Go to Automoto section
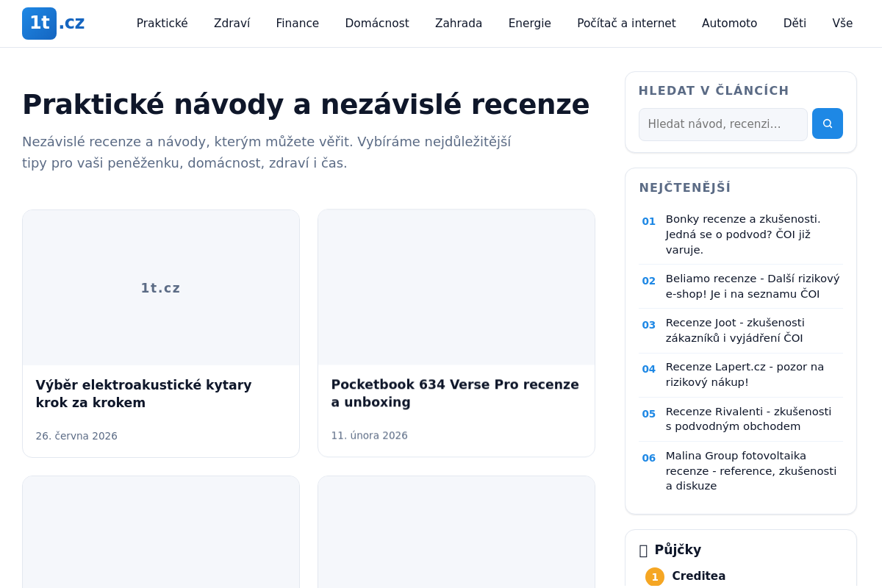The height and width of the screenshot is (588, 882). click(729, 24)
